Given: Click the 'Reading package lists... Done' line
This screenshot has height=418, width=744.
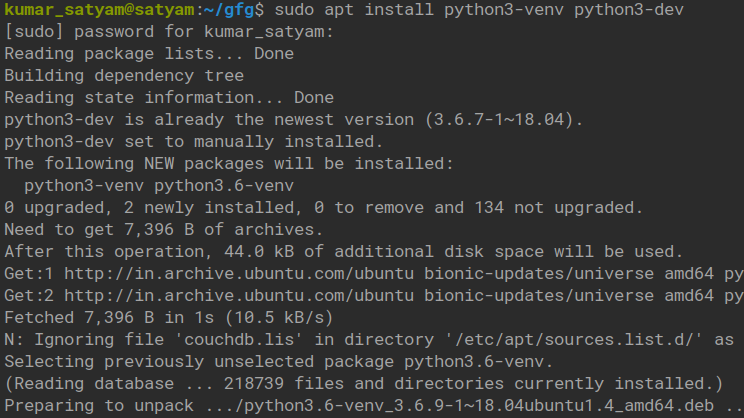Looking at the screenshot, I should (x=148, y=54).
